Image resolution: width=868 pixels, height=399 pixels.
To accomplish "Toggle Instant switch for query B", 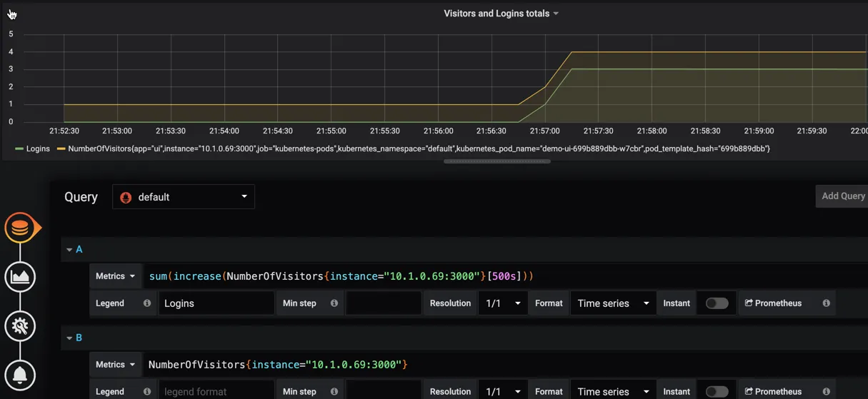I will pyautogui.click(x=717, y=391).
